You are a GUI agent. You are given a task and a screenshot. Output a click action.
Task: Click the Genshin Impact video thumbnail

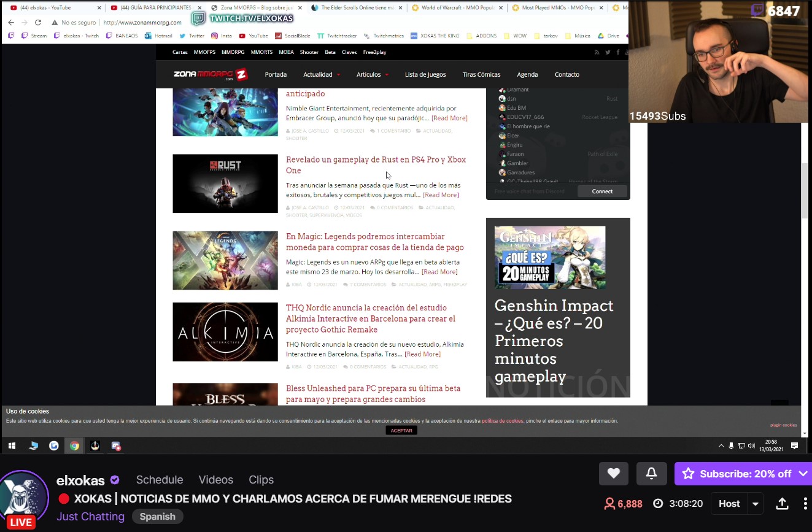pyautogui.click(x=550, y=257)
